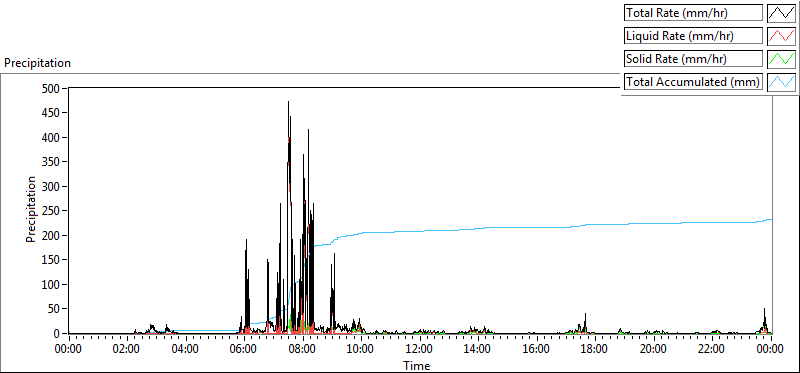This screenshot has height=373, width=800.
Task: Click the 400 value on the Y axis
Action: tap(51, 137)
